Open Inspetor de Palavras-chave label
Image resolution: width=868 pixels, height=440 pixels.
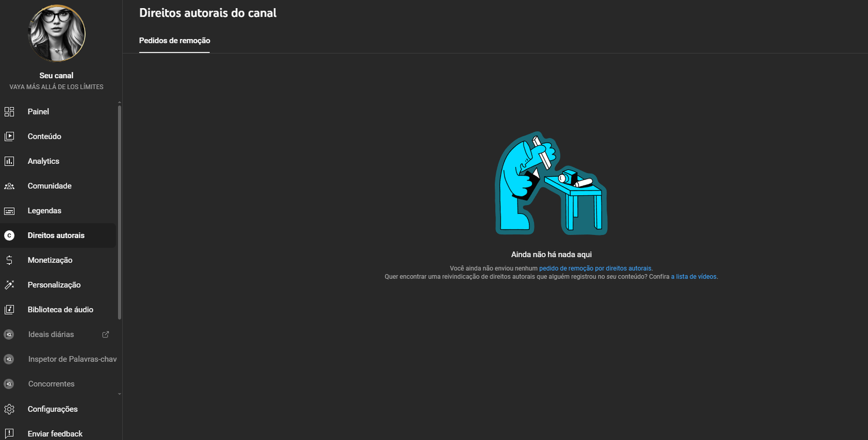(72, 359)
